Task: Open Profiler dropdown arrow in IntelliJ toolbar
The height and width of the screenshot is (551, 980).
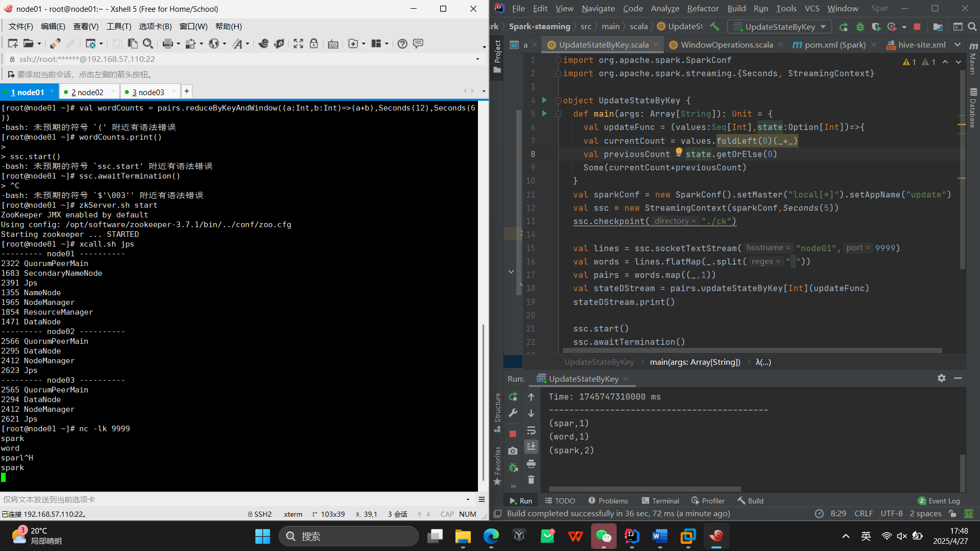Action: pos(904,27)
